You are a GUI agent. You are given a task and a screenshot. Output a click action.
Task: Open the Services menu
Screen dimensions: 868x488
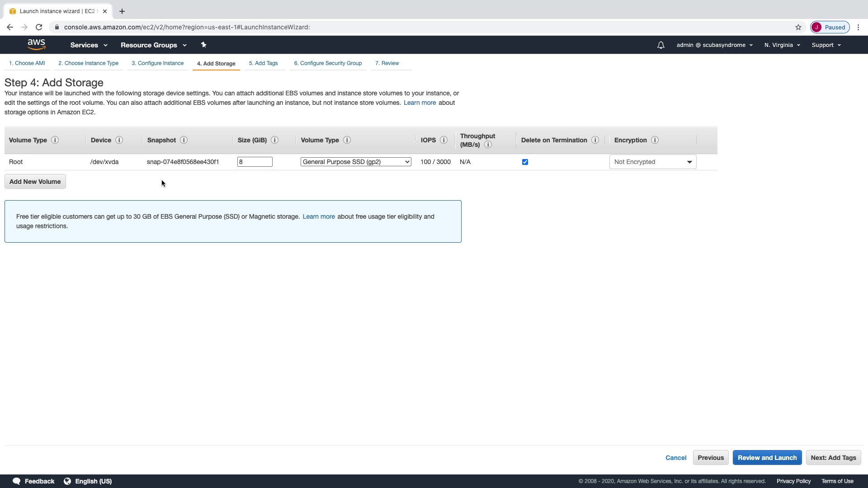[89, 45]
